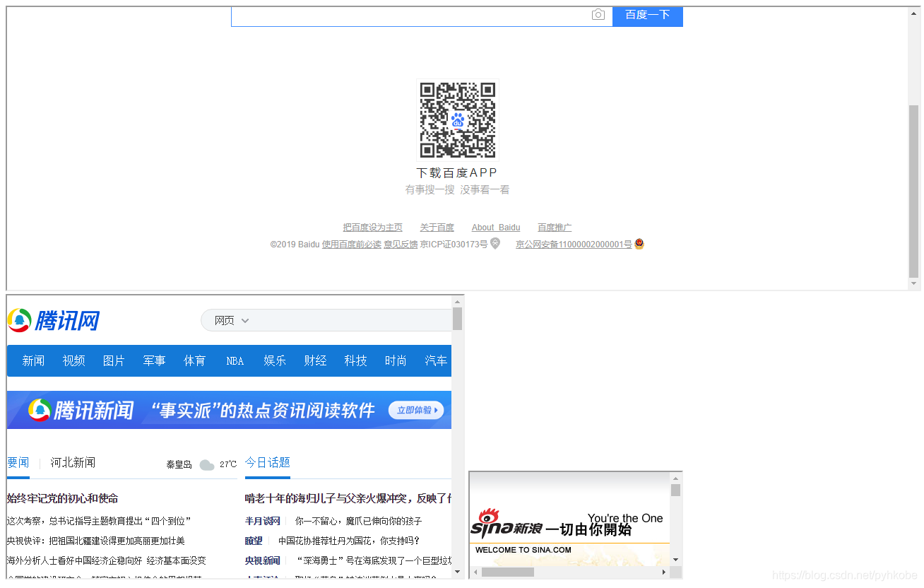924x588 pixels.
Task: Click the Baidu frame vertical scrollbar thumb
Action: pos(914,191)
